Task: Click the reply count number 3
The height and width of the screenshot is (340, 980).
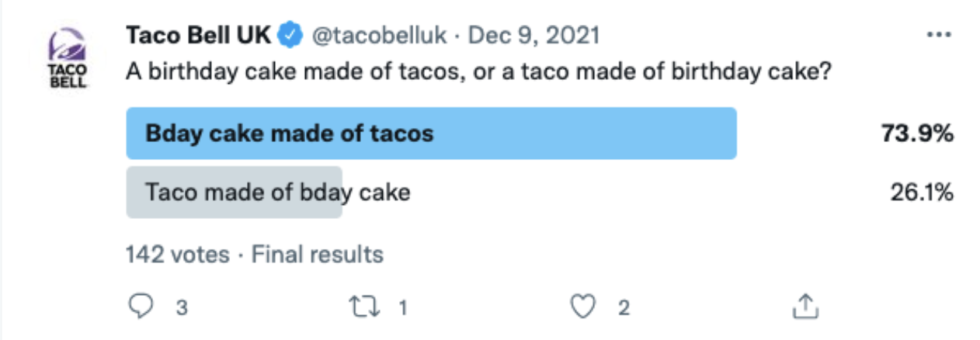Action: [182, 308]
